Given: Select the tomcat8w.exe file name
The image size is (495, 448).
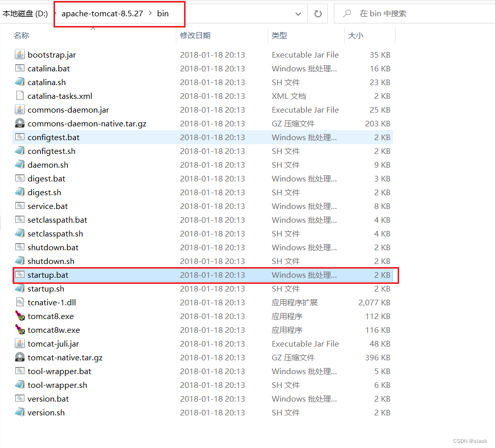Looking at the screenshot, I should (54, 330).
